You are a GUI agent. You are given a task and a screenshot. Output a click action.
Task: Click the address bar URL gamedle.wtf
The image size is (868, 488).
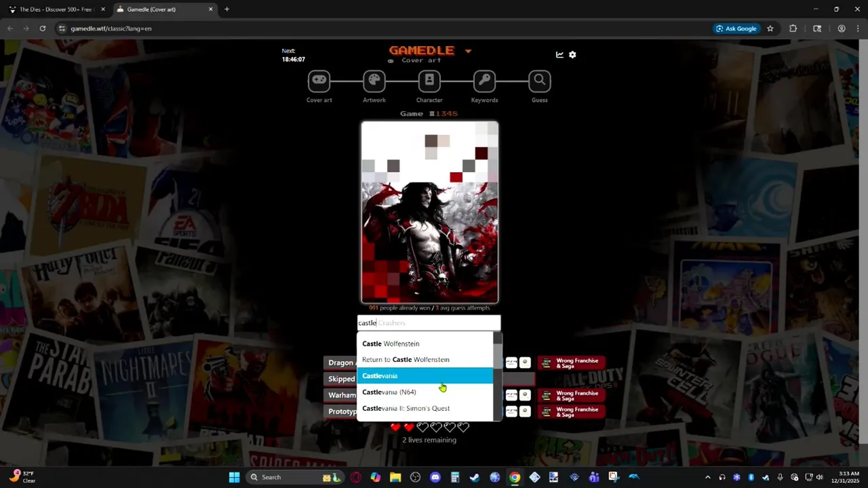pos(111,28)
